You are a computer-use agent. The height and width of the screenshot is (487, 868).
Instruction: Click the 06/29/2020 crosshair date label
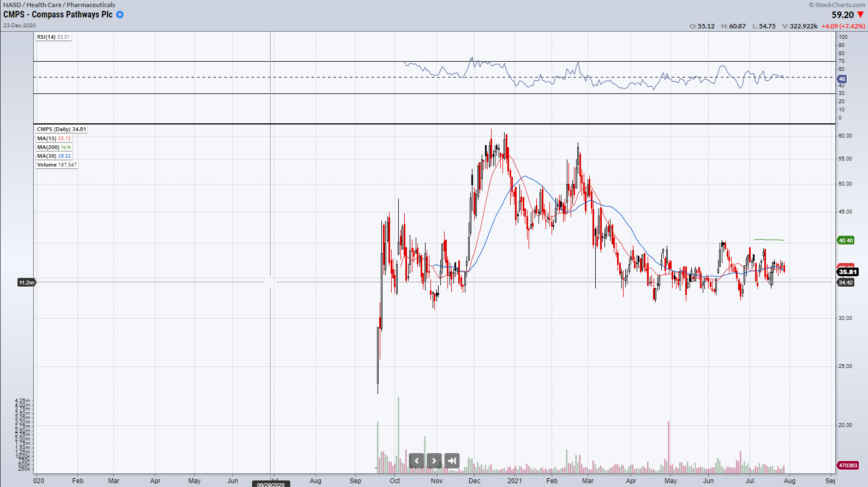[x=271, y=484]
